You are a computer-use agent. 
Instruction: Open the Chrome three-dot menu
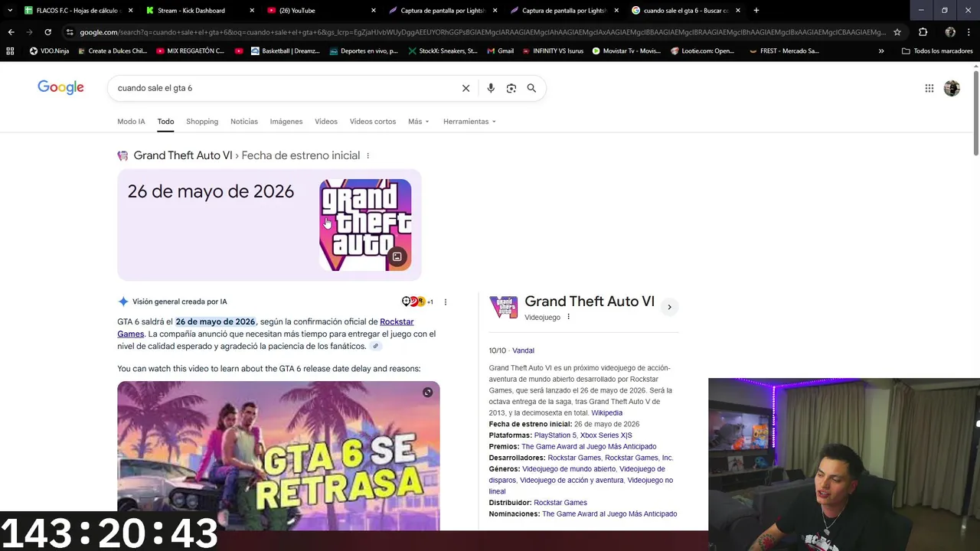pyautogui.click(x=970, y=32)
